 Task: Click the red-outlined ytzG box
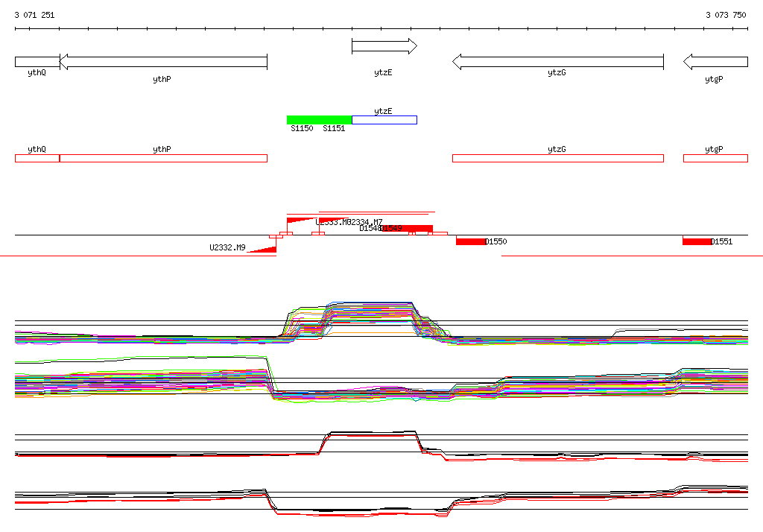click(x=558, y=158)
